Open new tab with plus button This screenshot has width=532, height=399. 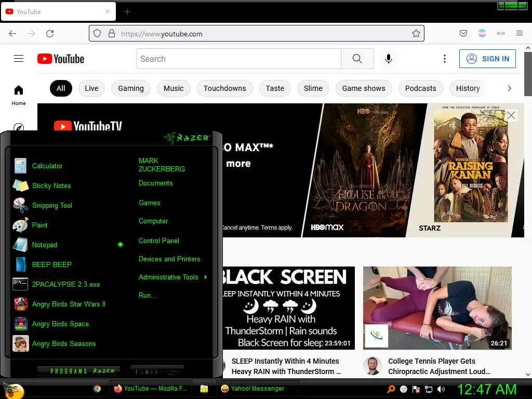coord(127,12)
